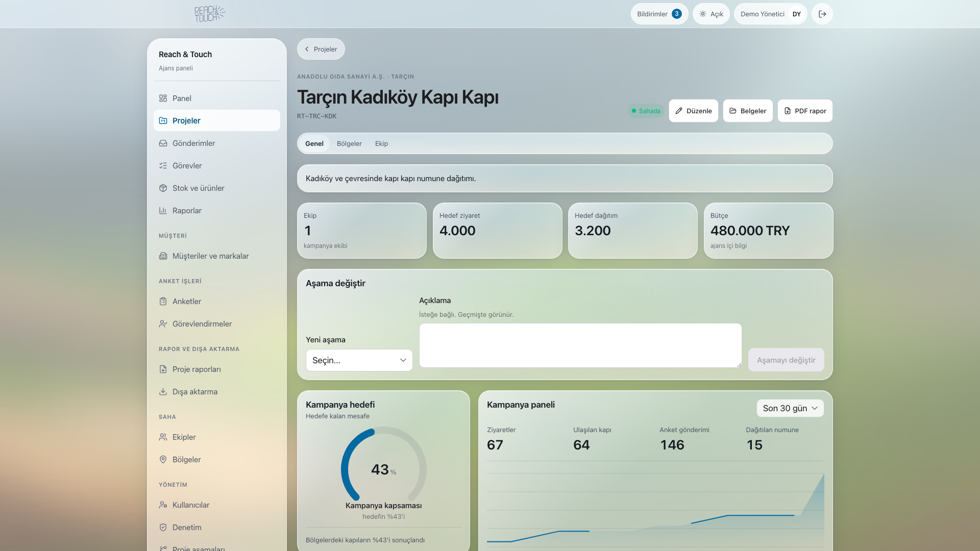980x551 pixels.
Task: Expand the Son 30 gün period dropdown
Action: tap(790, 408)
